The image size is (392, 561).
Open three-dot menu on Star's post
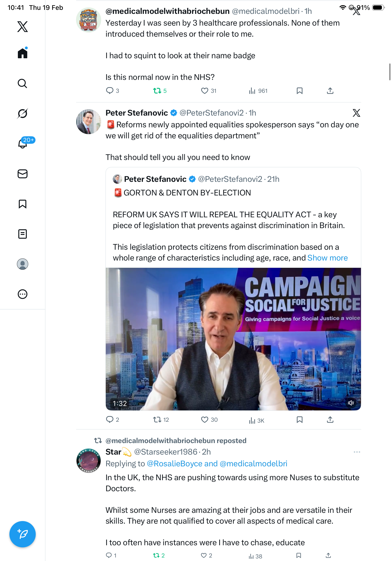(x=357, y=452)
